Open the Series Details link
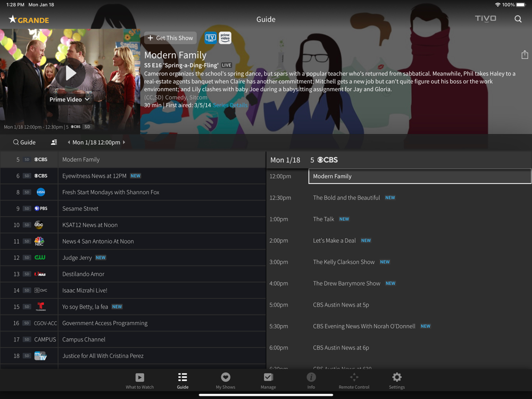The width and height of the screenshot is (532, 399). click(x=230, y=105)
